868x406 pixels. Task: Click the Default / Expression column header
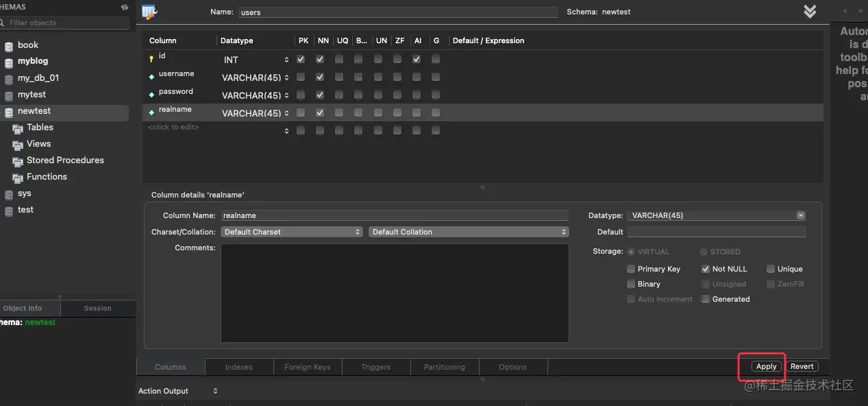488,40
